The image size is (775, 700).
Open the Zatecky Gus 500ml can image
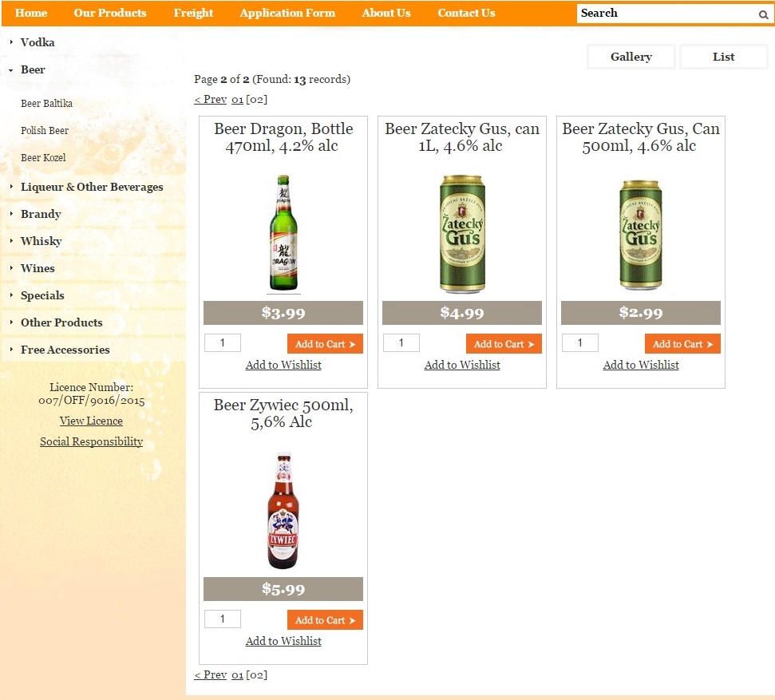pyautogui.click(x=641, y=235)
